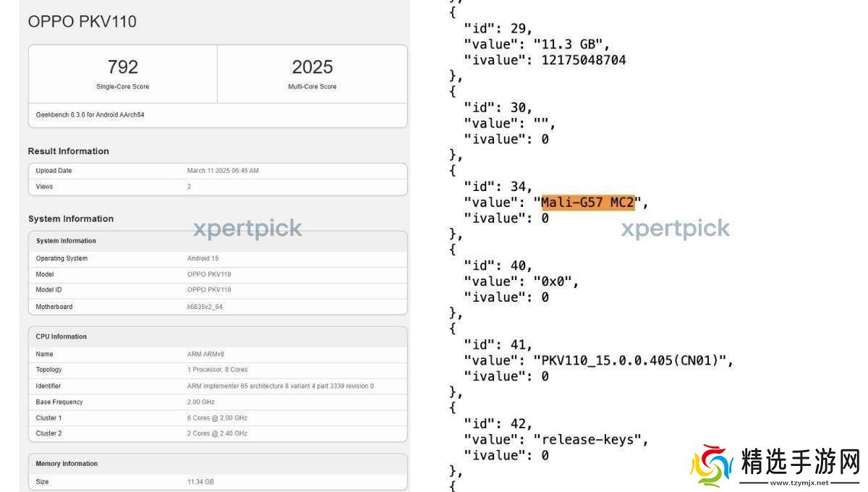The image size is (868, 492).
Task: Click the k6835v2_64 motherboard value
Action: coord(205,307)
